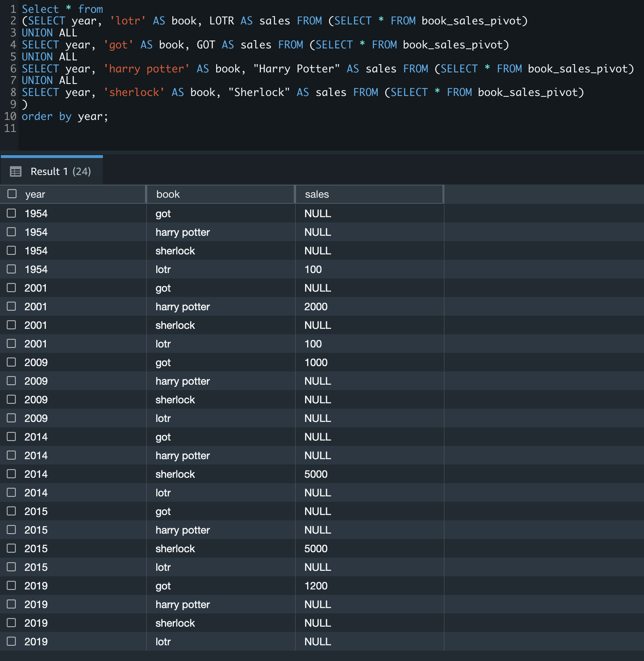Viewport: 644px width, 661px height.
Task: Click the sales column header
Action: point(317,194)
